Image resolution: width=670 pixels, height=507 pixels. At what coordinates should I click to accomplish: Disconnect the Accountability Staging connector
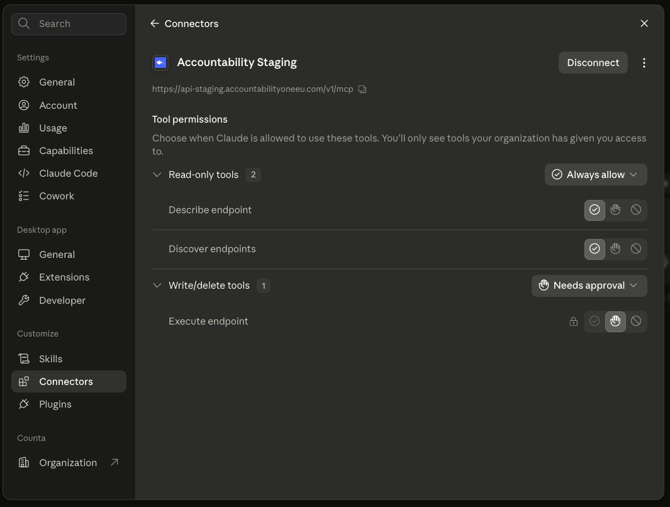point(593,63)
